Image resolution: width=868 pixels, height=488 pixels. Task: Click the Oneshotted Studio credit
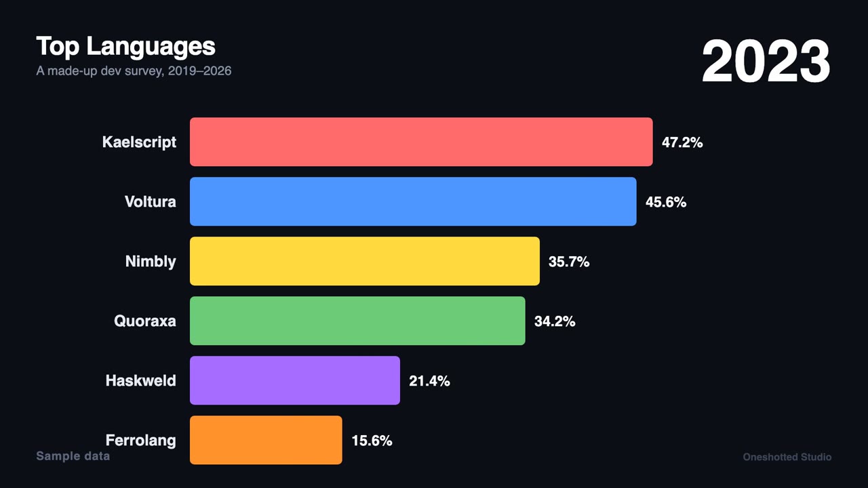787,457
